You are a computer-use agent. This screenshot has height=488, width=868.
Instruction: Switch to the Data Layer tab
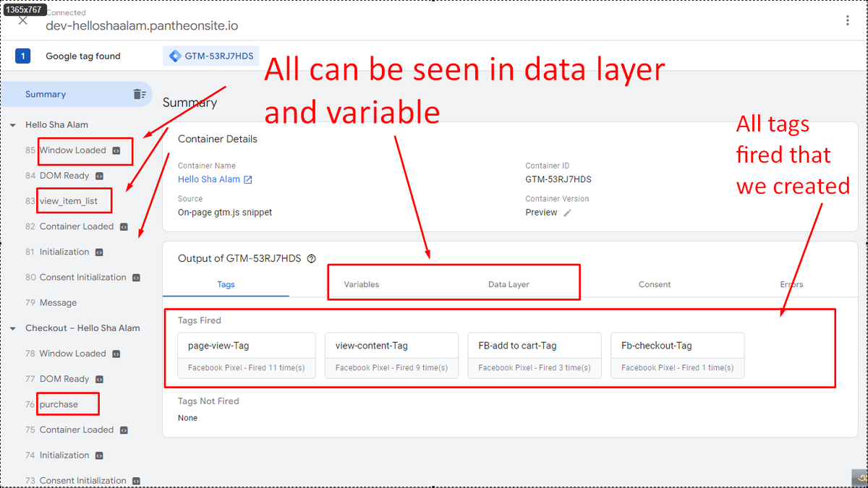509,284
